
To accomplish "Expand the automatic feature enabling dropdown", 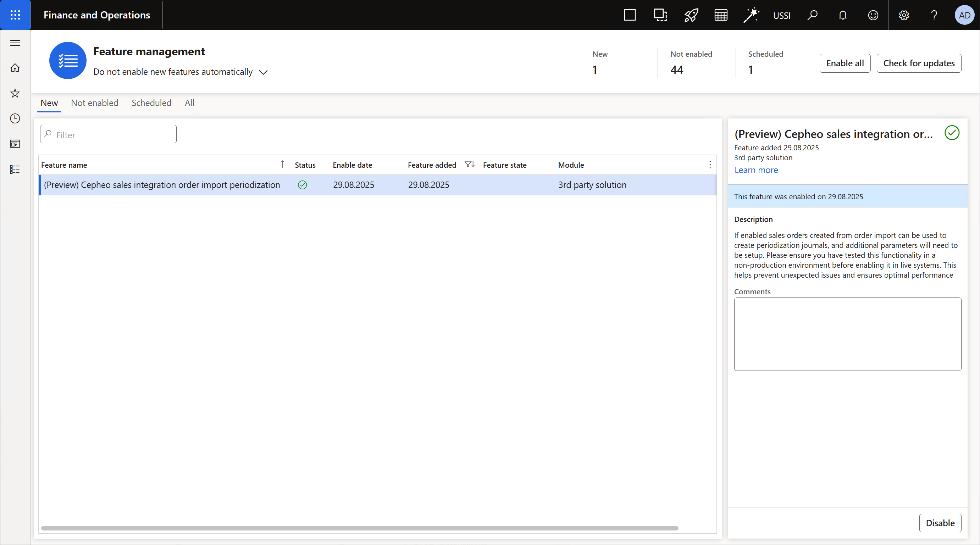I will (x=263, y=72).
